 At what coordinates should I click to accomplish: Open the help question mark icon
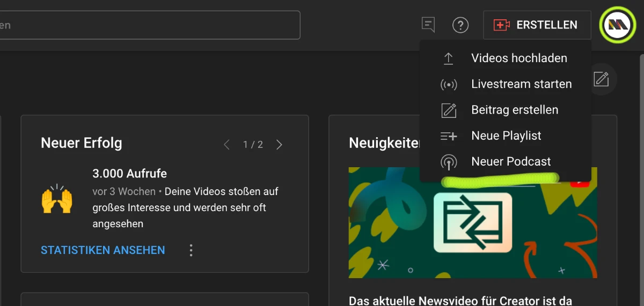click(460, 25)
